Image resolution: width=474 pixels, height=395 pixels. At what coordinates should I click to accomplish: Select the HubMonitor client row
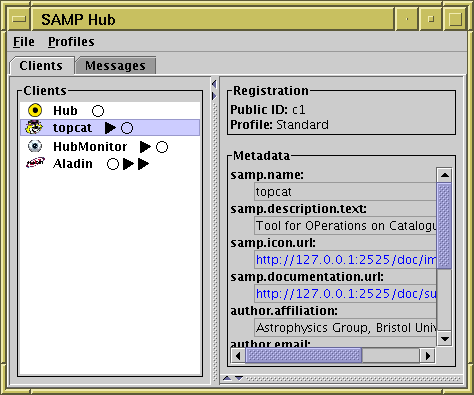coord(110,146)
